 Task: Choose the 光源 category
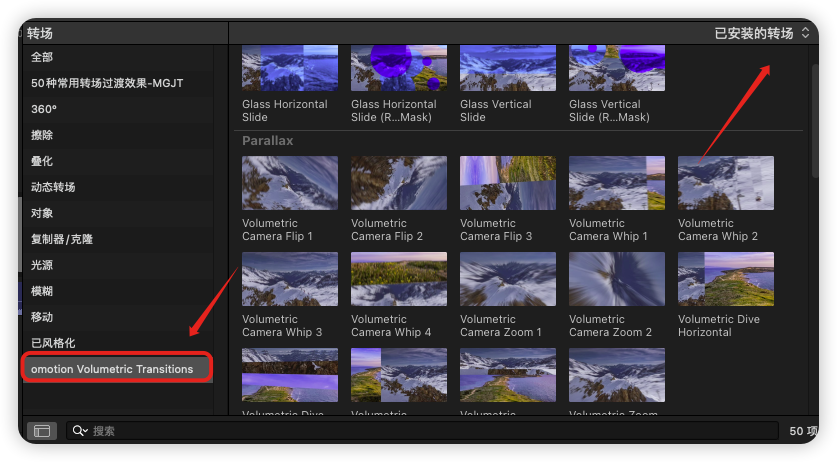(x=117, y=265)
